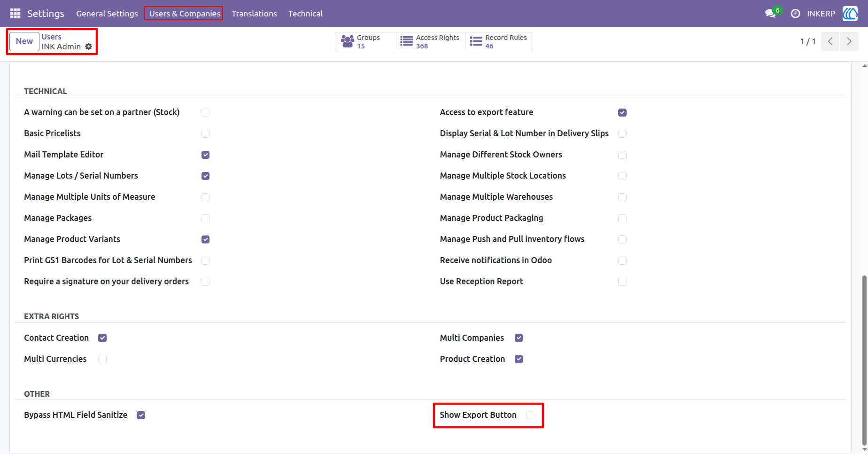Viewport: 868px width, 454px height.
Task: Click the New button
Action: pos(24,41)
